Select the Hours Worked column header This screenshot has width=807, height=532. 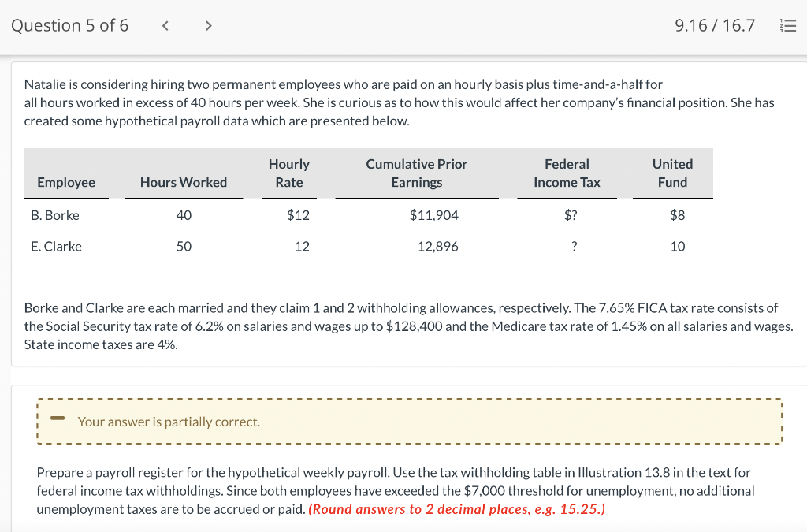click(184, 182)
